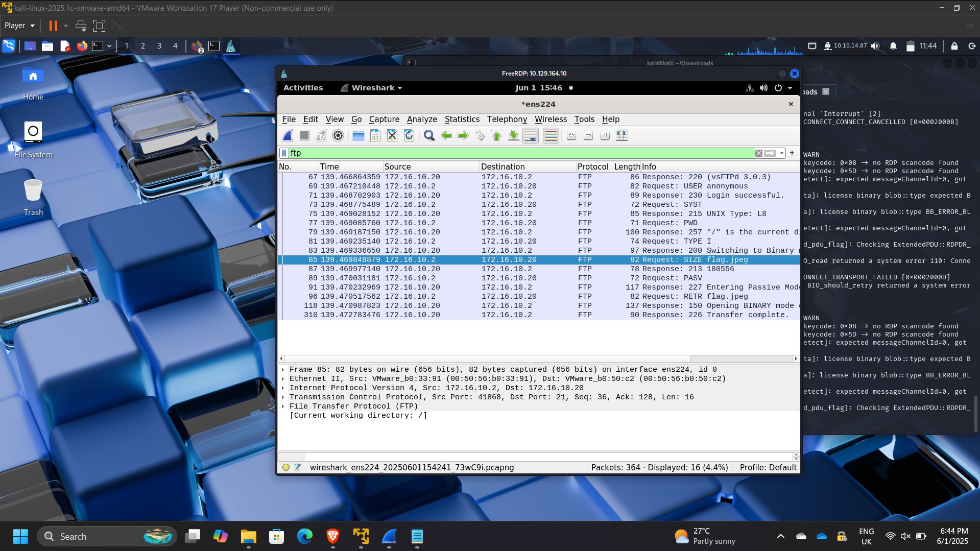Image resolution: width=980 pixels, height=551 pixels.
Task: Expand the Frame 85 details row
Action: pyautogui.click(x=283, y=370)
